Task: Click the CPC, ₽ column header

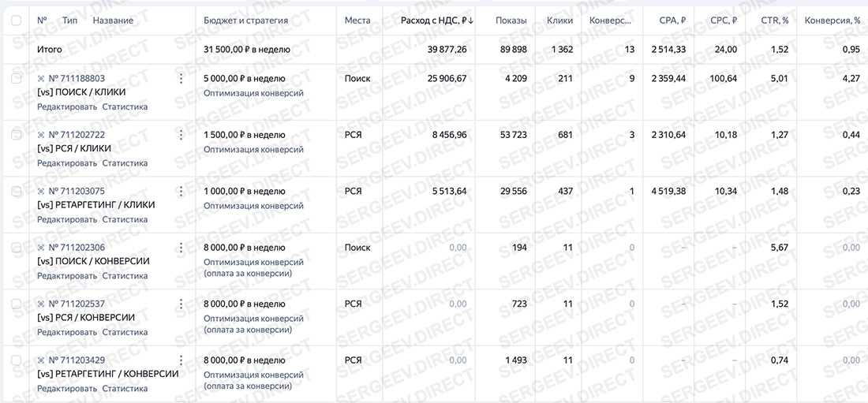Action: pyautogui.click(x=724, y=21)
